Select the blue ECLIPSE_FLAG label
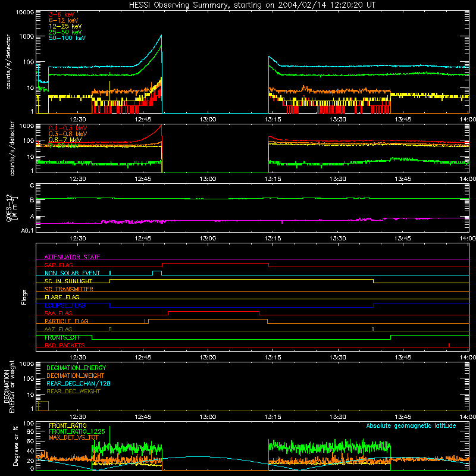Screen dimensions: 476x476 point(65,305)
